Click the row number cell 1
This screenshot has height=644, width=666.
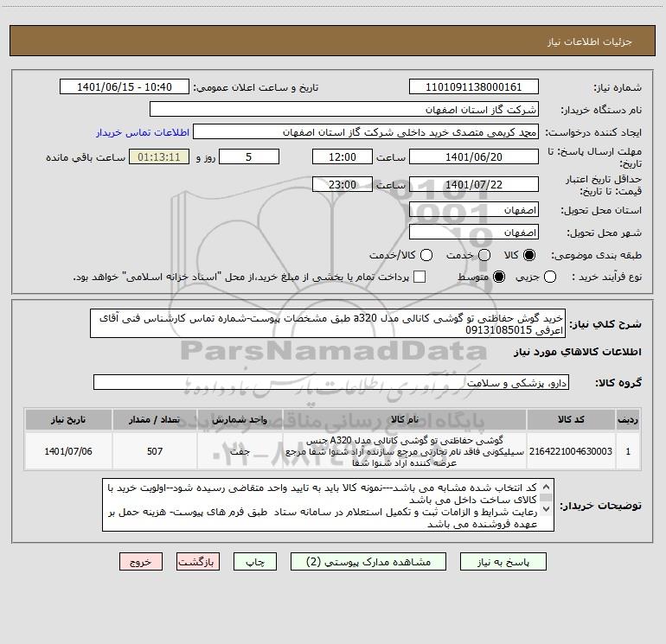628,451
